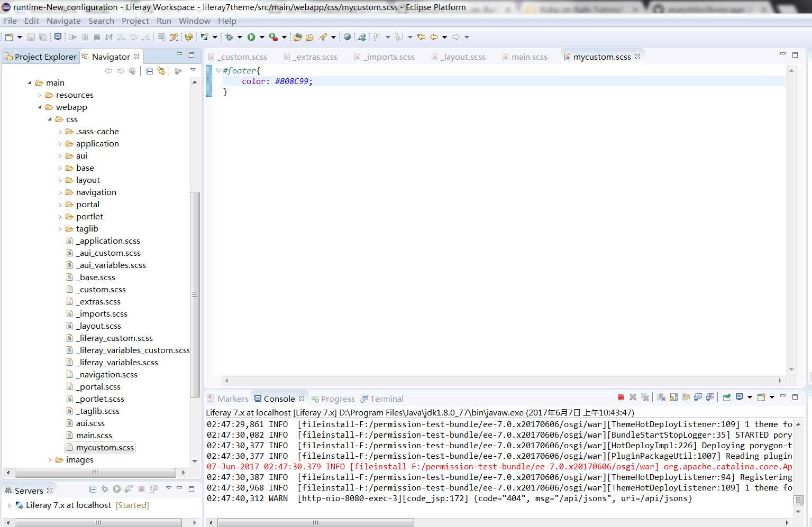The height and width of the screenshot is (527, 812).
Task: Click the Open Type folder icon in the toolbar
Action: pos(297,37)
